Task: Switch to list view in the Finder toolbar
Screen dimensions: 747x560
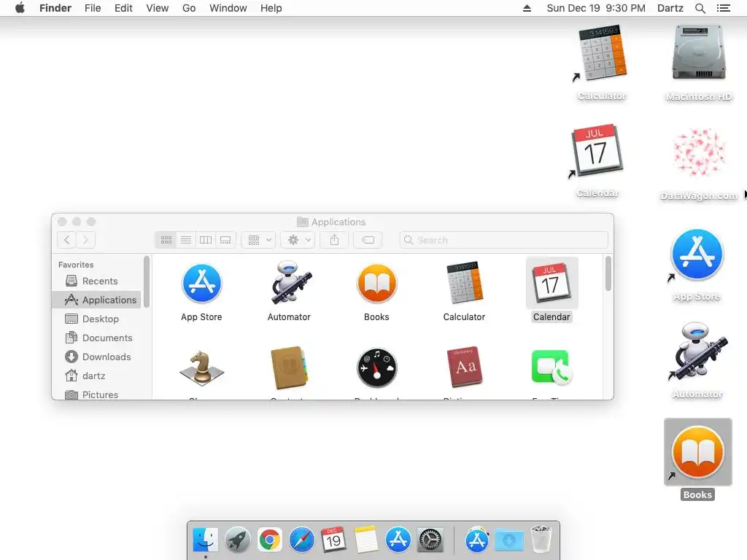Action: [x=186, y=240]
